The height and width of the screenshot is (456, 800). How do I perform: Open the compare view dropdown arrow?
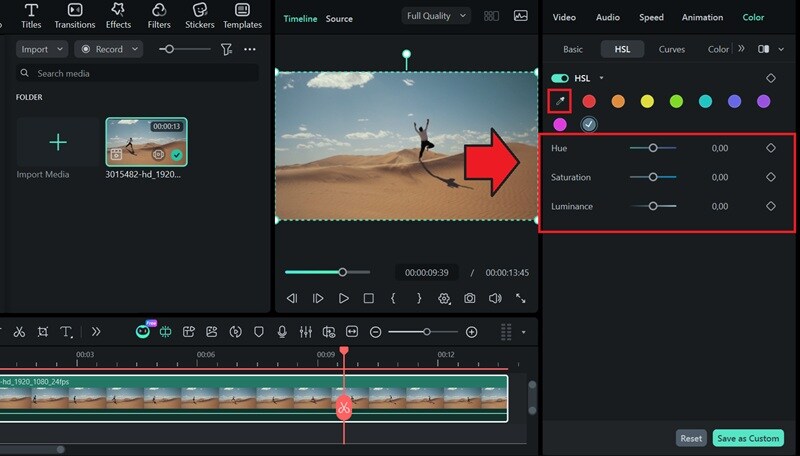pos(781,49)
